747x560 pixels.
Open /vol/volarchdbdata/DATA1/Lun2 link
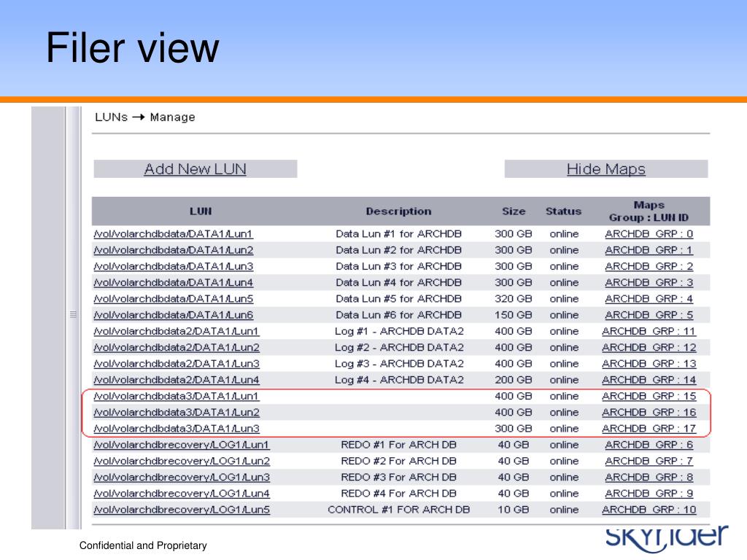(x=174, y=250)
